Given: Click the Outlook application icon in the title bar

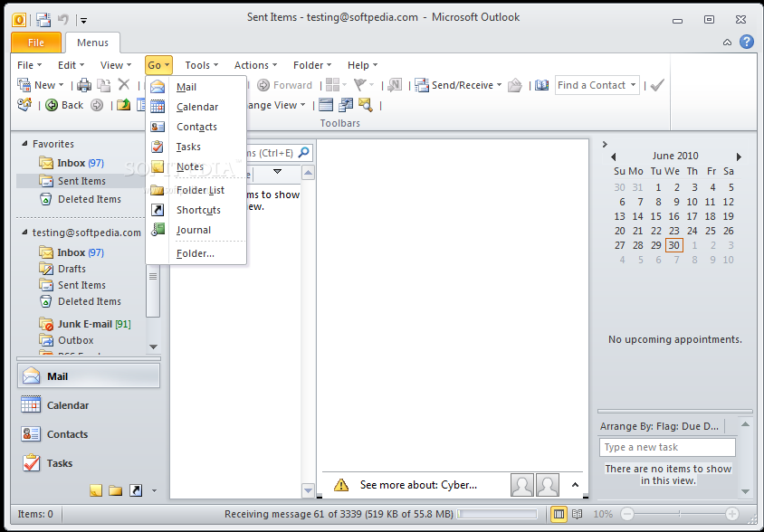Looking at the screenshot, I should (x=18, y=20).
